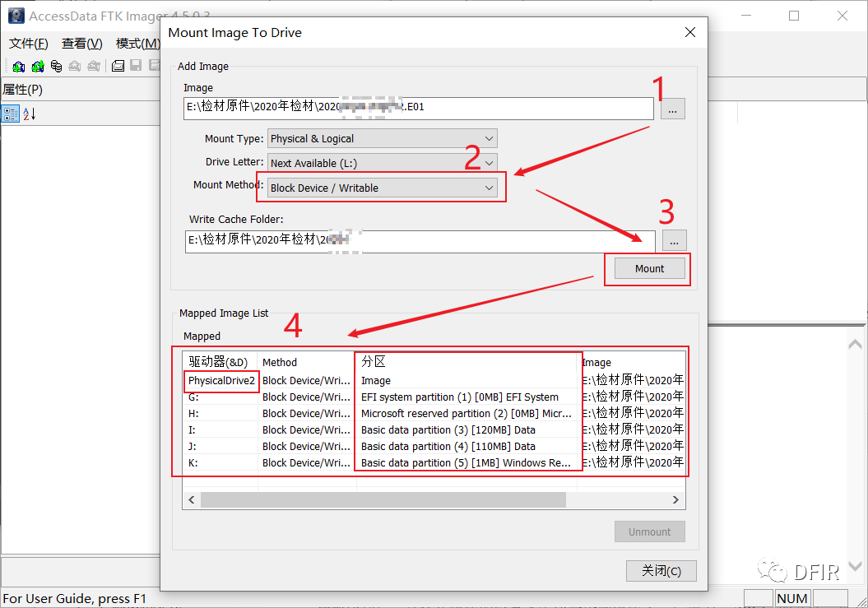Screen dimensions: 868x608
Task: Click the mapped list horizontal scrollbar thumb
Action: click(383, 499)
